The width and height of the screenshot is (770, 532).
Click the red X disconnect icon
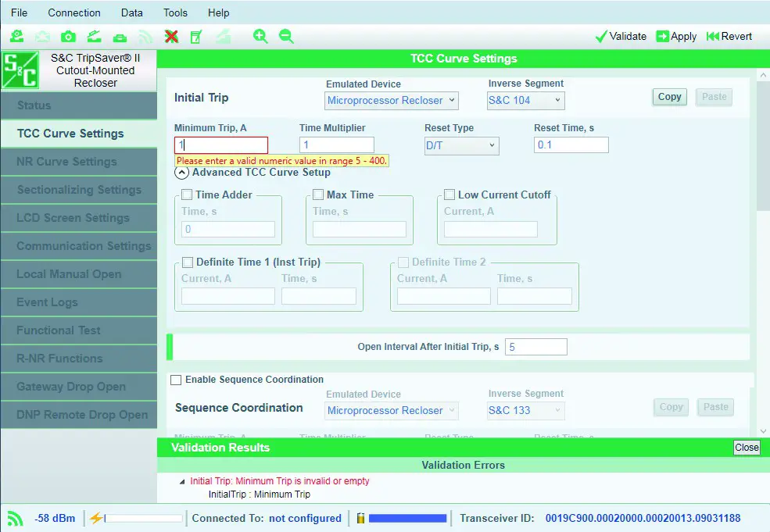[x=171, y=36]
